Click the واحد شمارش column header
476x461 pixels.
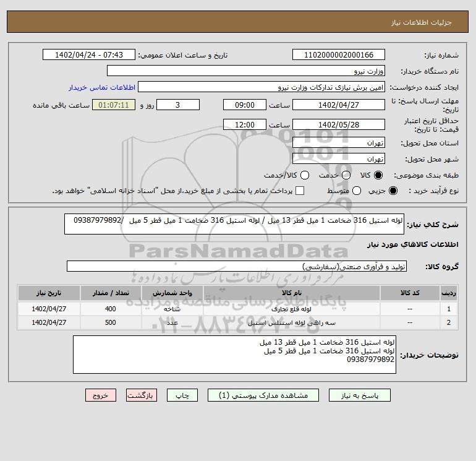(172, 293)
